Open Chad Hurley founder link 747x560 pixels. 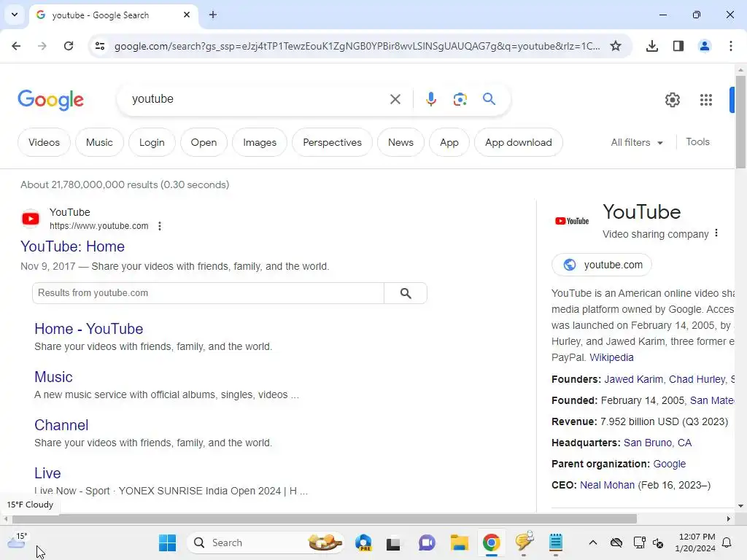(697, 379)
